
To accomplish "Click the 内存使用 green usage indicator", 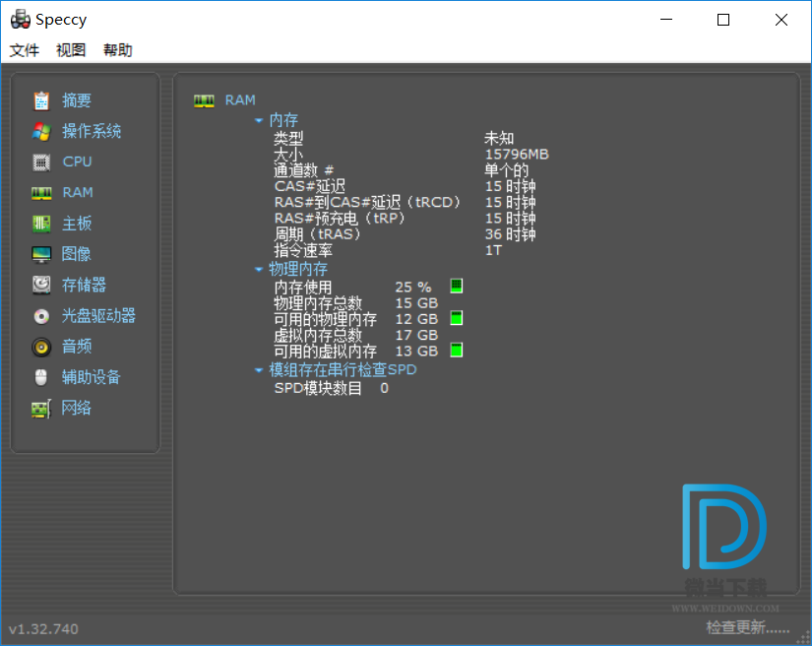I will pyautogui.click(x=457, y=286).
